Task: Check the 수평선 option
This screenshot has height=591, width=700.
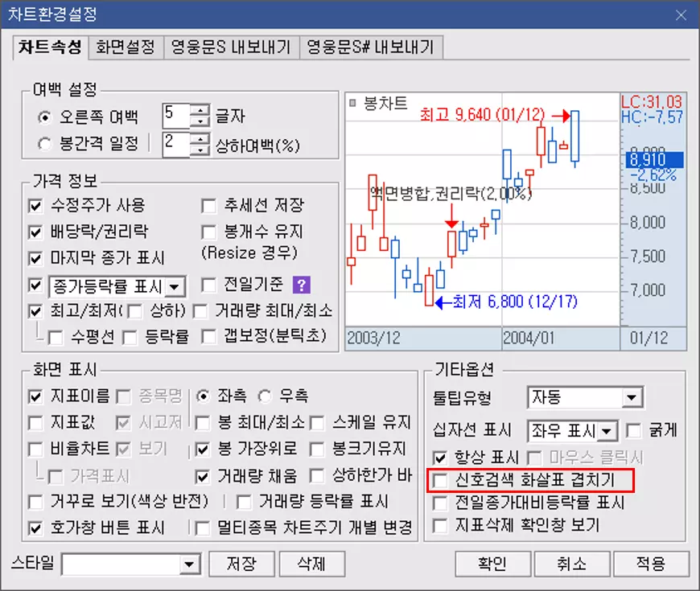Action: [x=56, y=338]
